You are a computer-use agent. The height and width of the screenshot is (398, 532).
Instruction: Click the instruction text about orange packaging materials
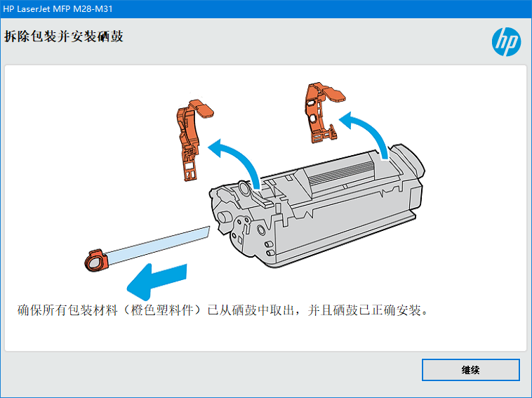(222, 310)
